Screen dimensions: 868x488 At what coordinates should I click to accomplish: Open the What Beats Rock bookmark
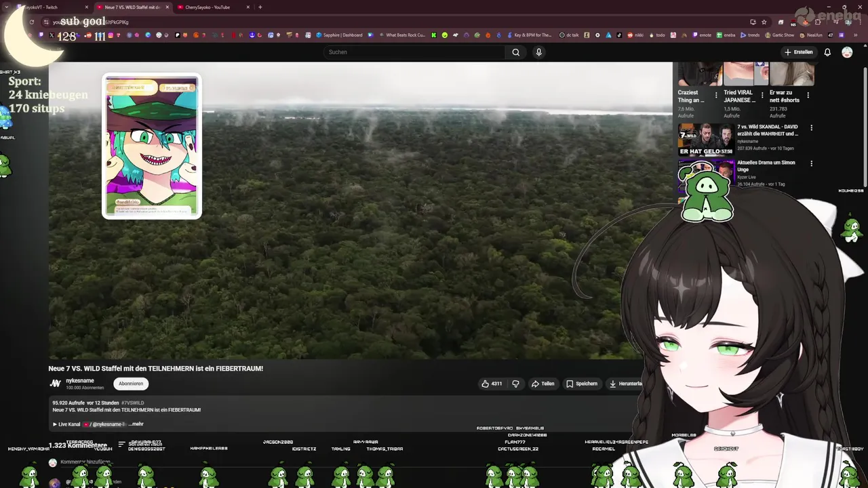(403, 35)
